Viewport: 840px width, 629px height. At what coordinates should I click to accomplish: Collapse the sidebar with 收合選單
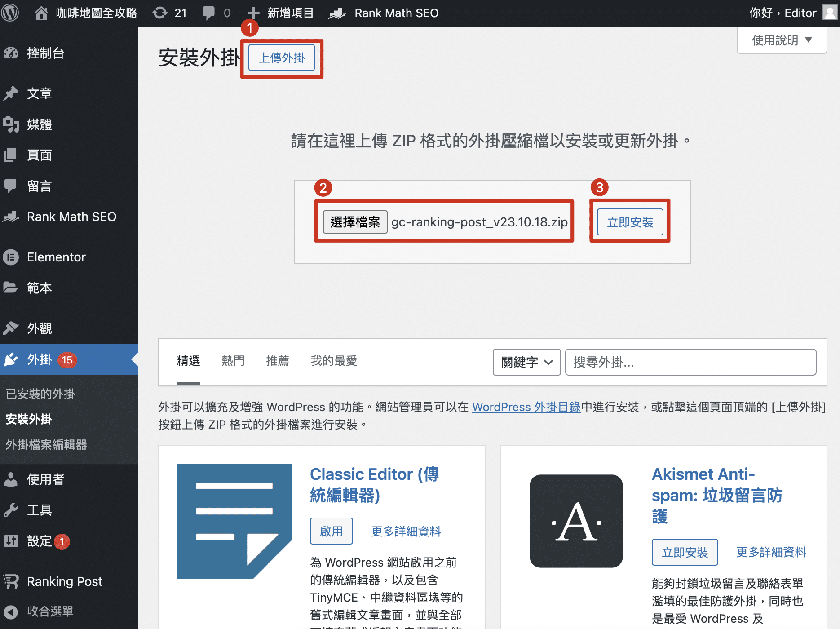pyautogui.click(x=49, y=611)
